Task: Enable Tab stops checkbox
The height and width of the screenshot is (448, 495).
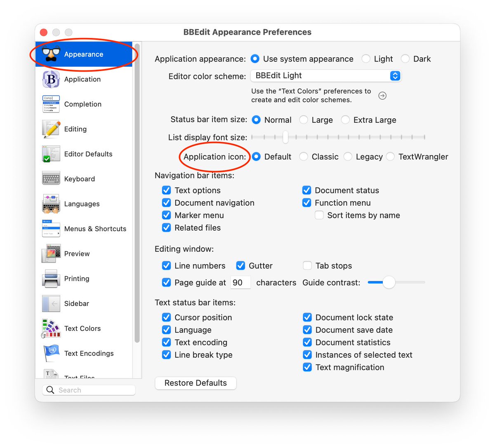Action: (x=307, y=265)
